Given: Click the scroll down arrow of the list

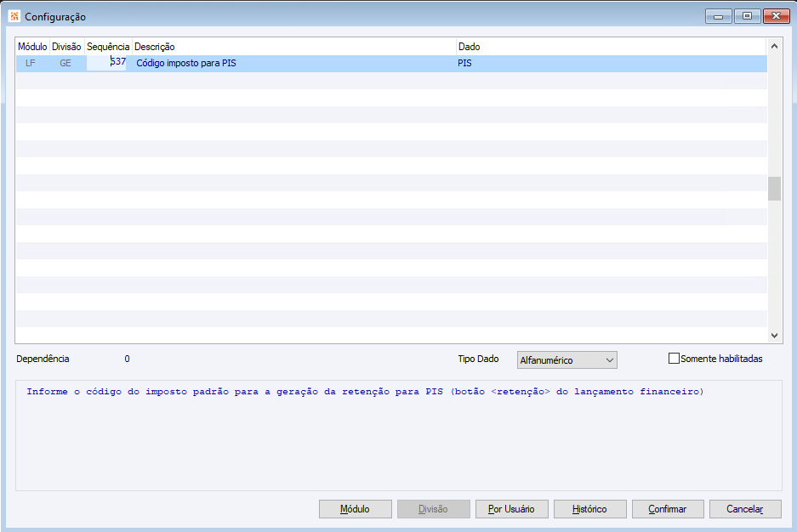Looking at the screenshot, I should 774,335.
